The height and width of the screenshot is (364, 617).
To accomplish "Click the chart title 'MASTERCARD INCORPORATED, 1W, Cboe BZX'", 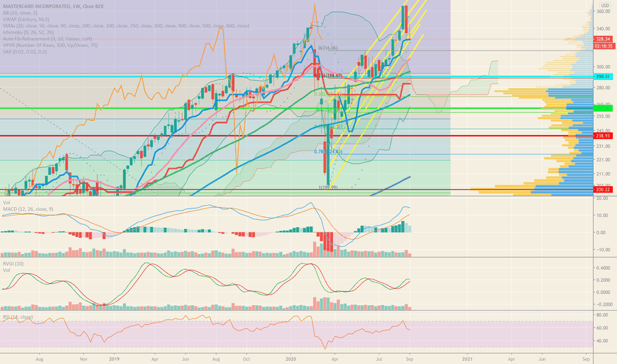I will tap(53, 7).
